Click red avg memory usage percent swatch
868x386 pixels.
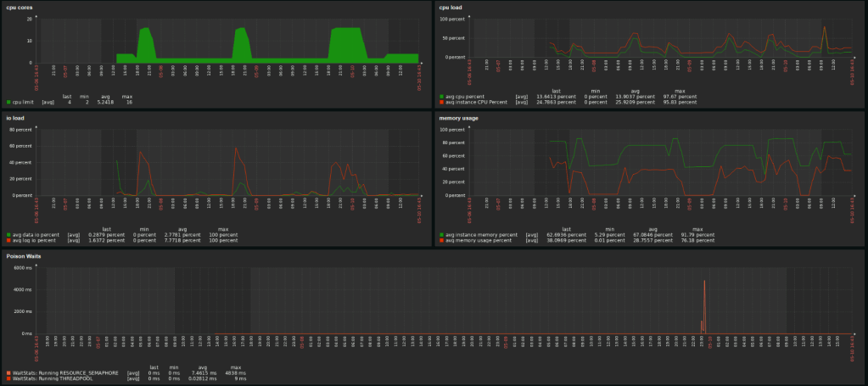click(x=442, y=240)
